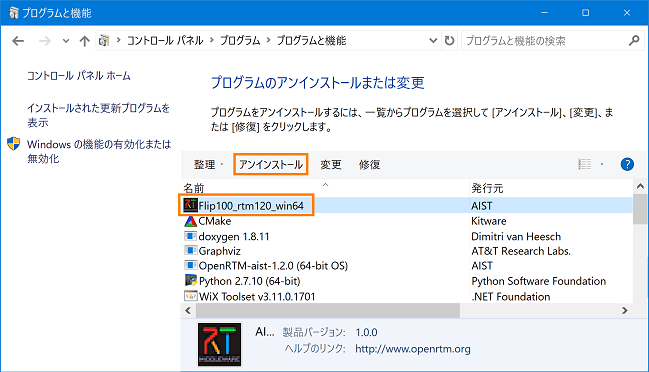The height and width of the screenshot is (372, 649).
Task: Click AT&T Research Labs. publisher cell
Action: point(521,251)
